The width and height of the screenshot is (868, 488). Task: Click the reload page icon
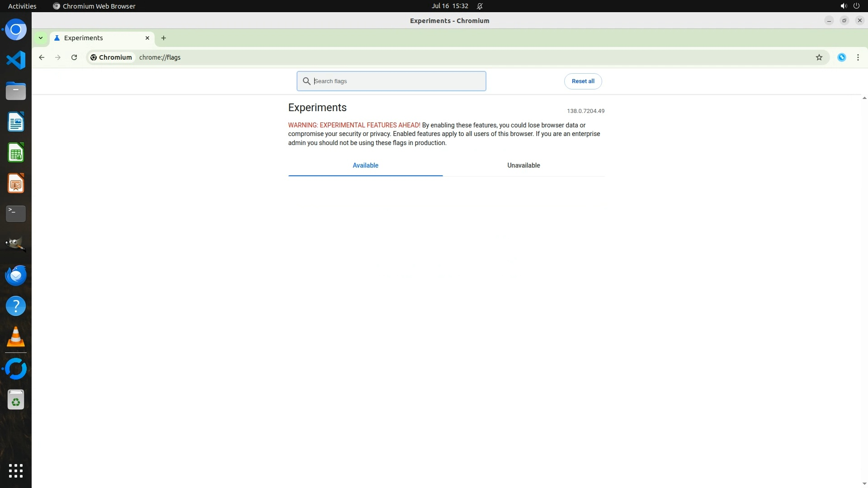[74, 57]
